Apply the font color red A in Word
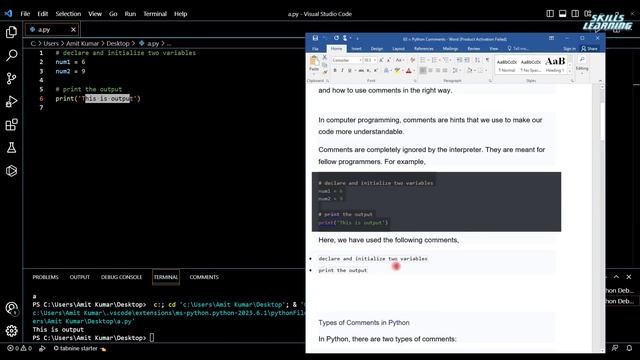Screen dimensions: 640x360 (409, 71)
